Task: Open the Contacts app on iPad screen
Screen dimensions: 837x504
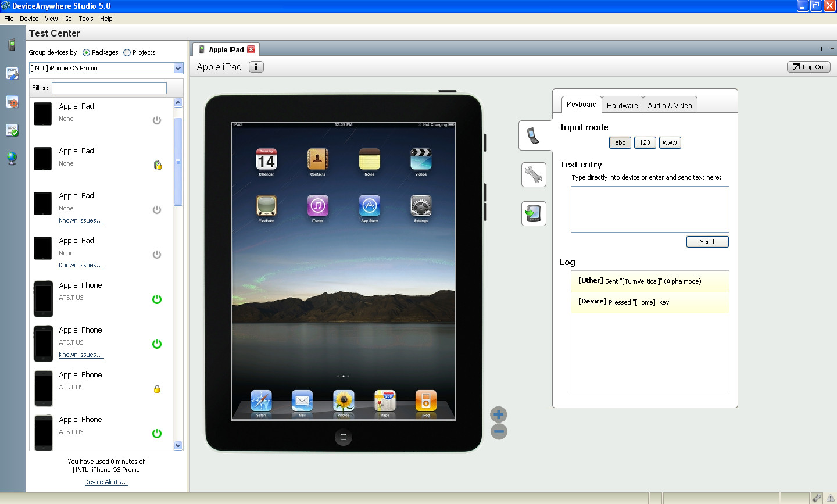Action: click(318, 159)
